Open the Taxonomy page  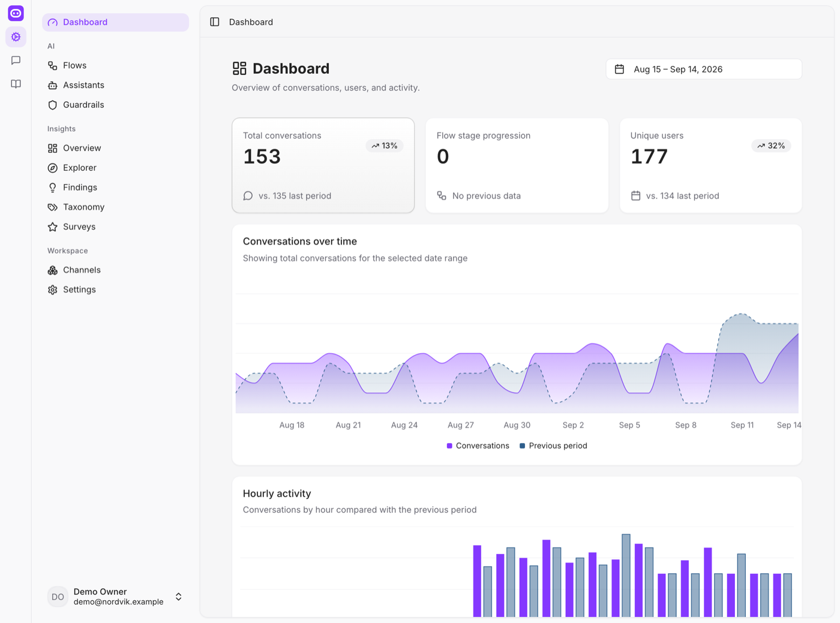click(x=115, y=207)
